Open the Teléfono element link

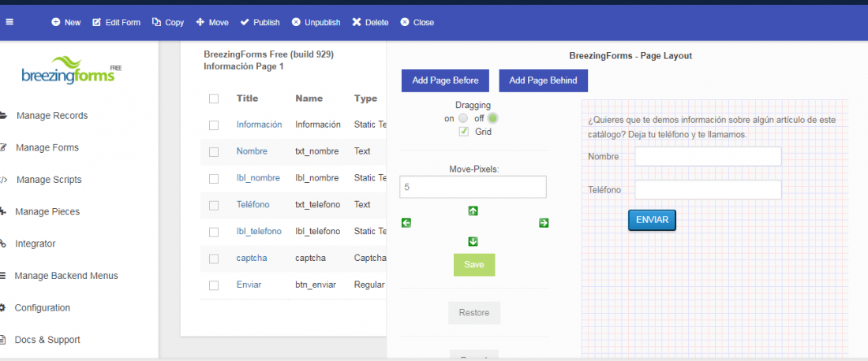[x=253, y=205]
